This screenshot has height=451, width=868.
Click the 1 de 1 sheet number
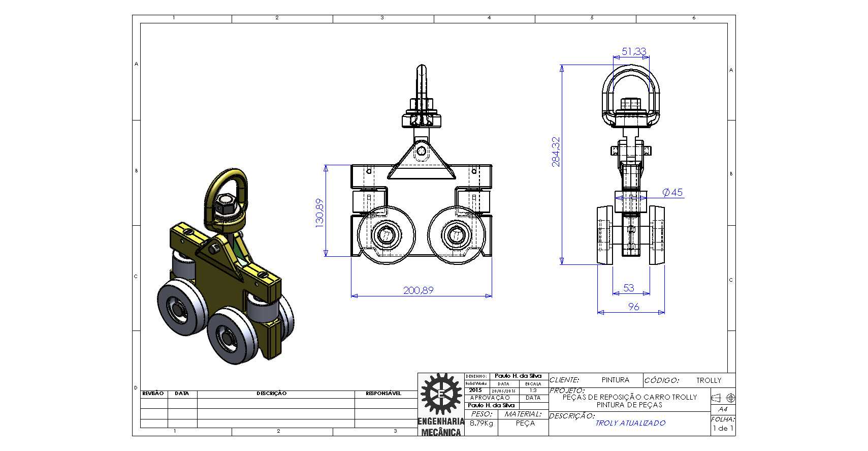tap(723, 428)
